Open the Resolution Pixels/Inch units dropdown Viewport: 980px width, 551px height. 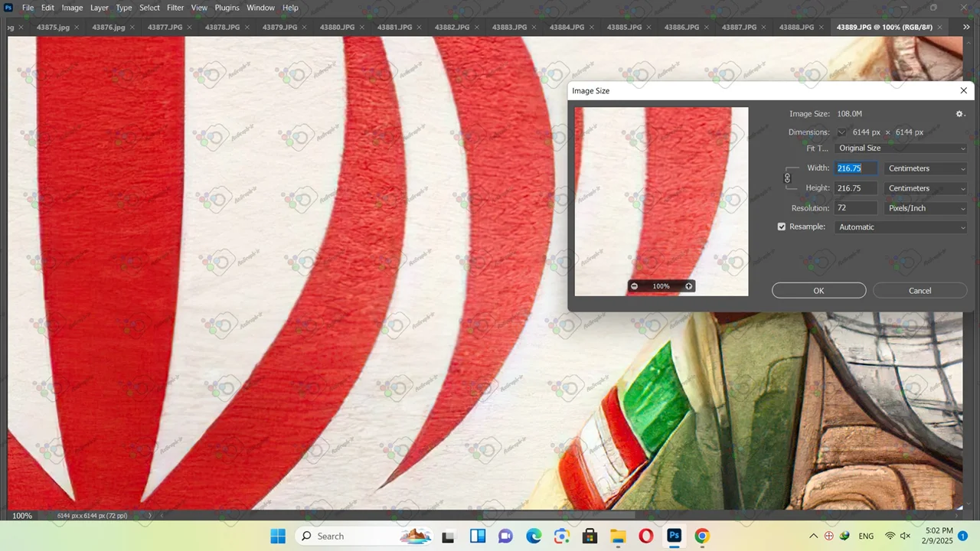926,208
